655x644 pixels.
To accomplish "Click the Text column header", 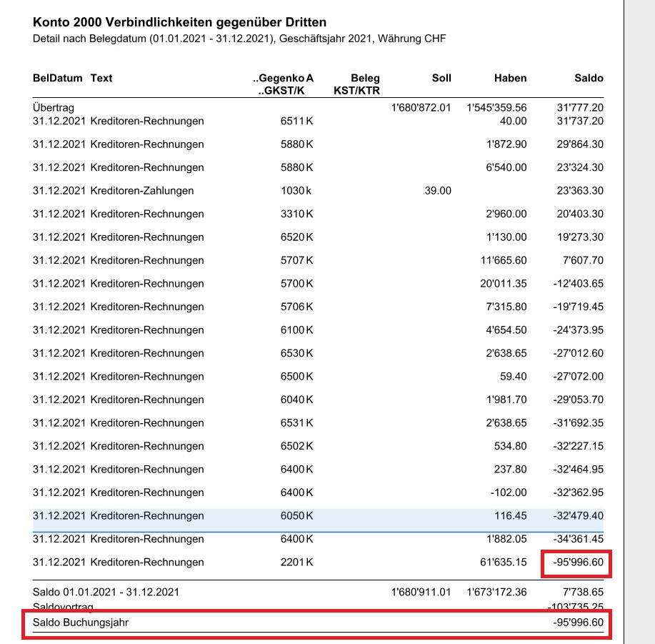I will point(101,78).
